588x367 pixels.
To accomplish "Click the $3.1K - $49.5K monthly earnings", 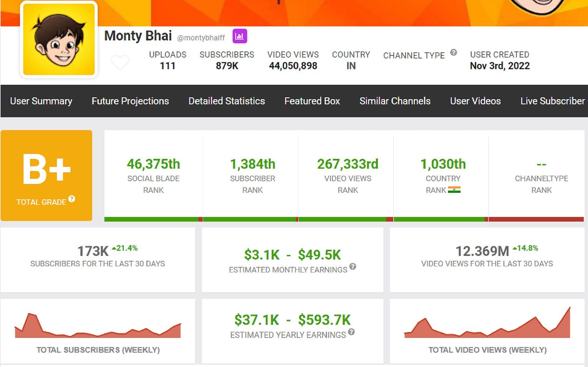I will tap(292, 255).
